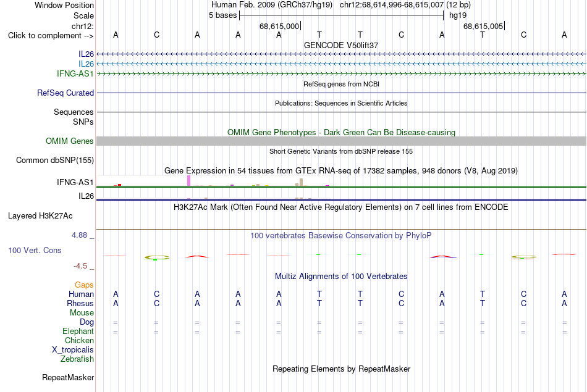Click the Zebrafish species label
587x392 pixels.
click(x=77, y=359)
